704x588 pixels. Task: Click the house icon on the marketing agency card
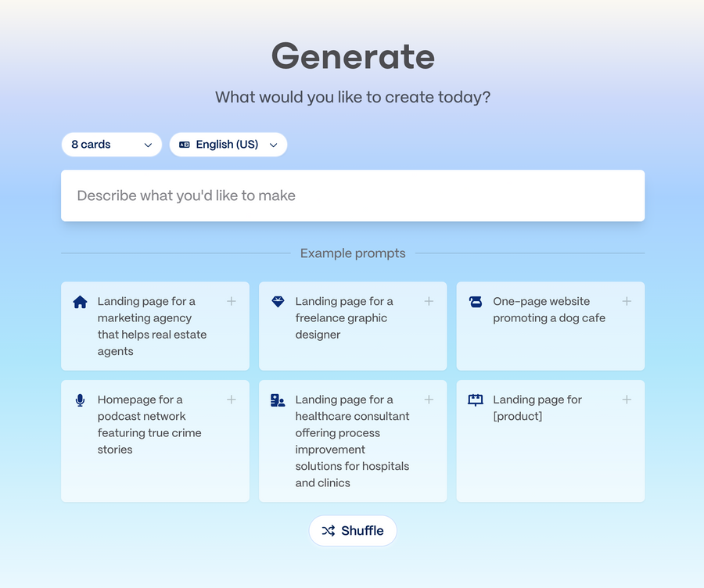(79, 301)
